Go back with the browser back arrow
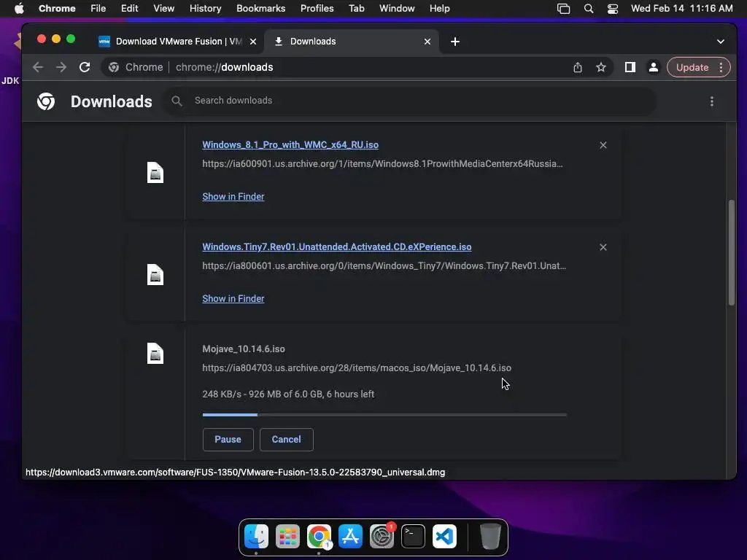 tap(38, 67)
